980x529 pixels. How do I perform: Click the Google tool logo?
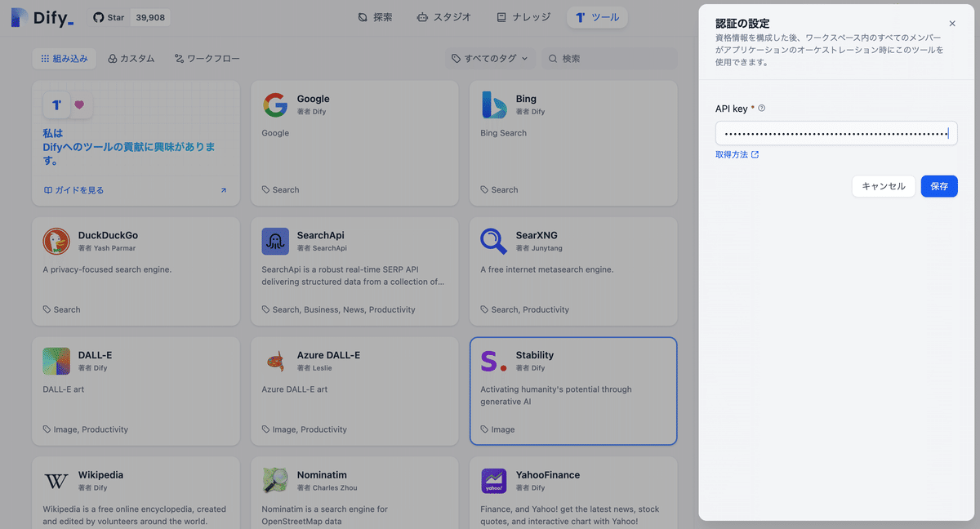[x=275, y=104]
